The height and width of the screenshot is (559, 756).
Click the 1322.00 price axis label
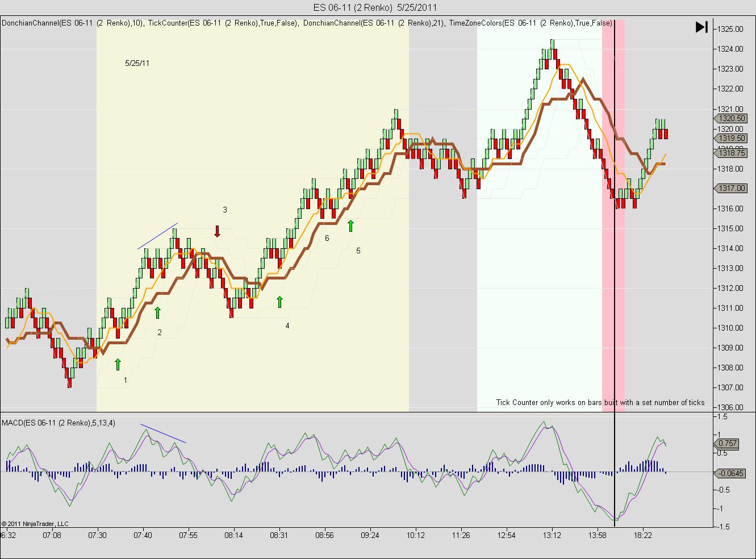(x=730, y=89)
